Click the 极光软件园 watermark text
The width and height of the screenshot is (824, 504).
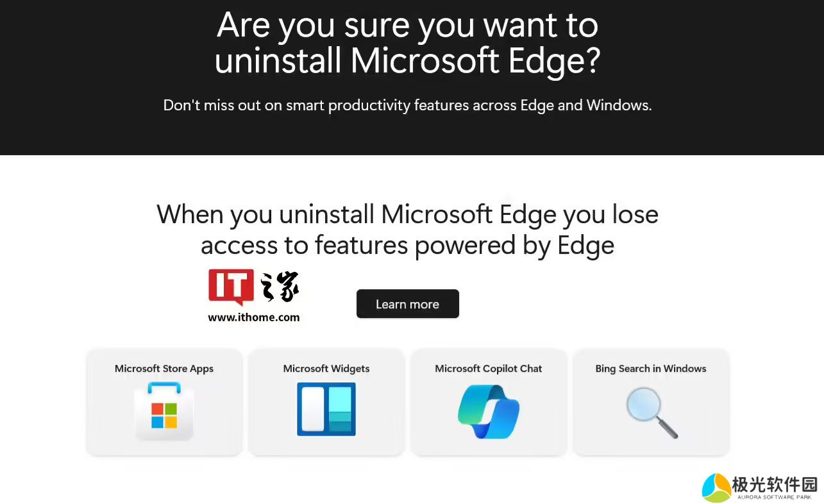coord(775,484)
